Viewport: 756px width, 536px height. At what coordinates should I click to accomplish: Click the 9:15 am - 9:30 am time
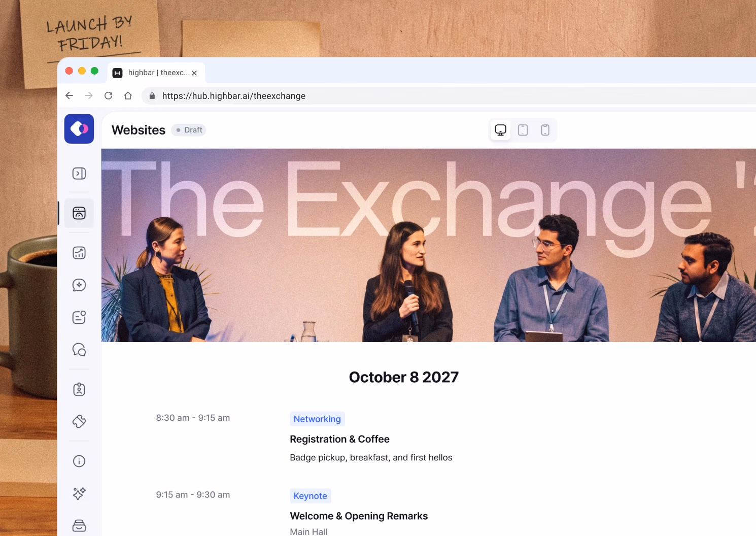tap(193, 494)
